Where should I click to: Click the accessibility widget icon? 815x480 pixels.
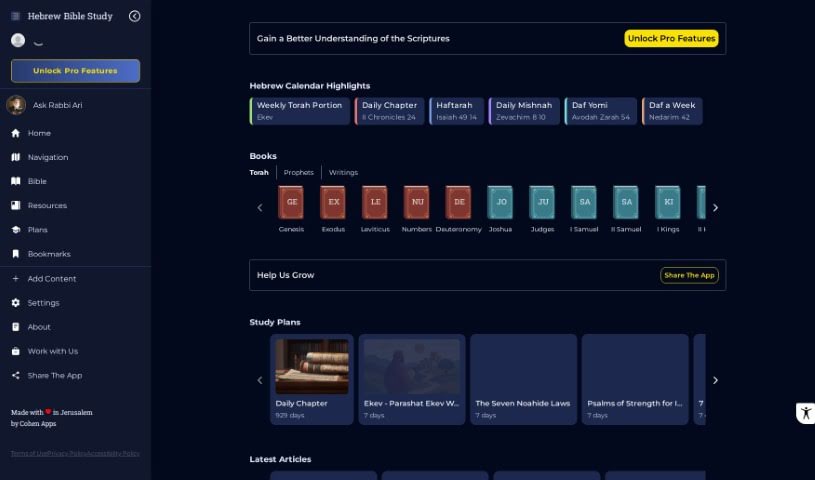(805, 413)
